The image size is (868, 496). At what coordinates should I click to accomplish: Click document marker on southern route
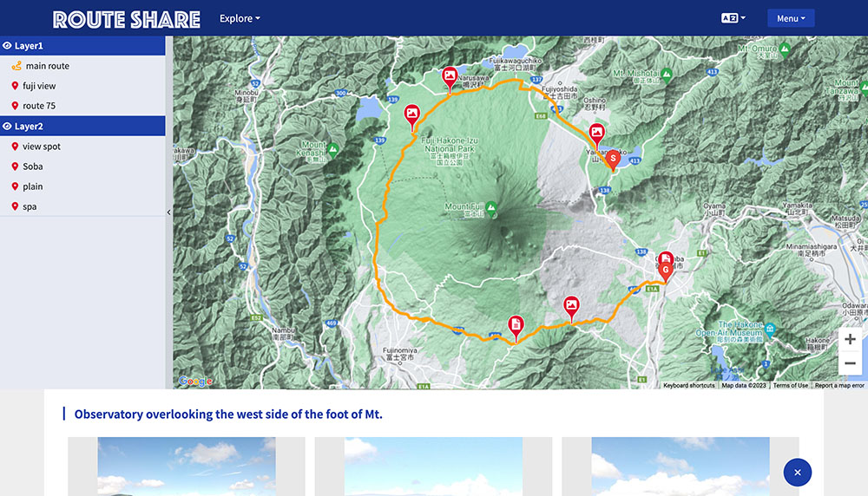(516, 326)
